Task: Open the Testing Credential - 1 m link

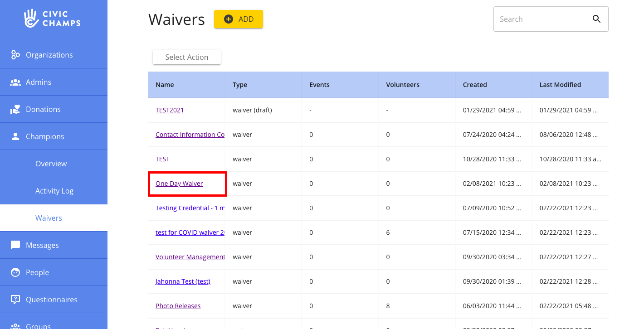Action: tap(190, 208)
